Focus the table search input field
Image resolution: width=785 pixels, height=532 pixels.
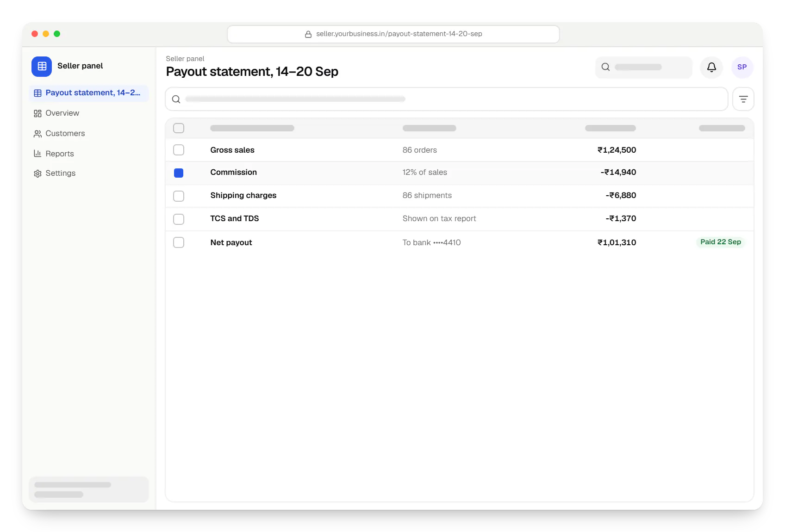(x=447, y=99)
